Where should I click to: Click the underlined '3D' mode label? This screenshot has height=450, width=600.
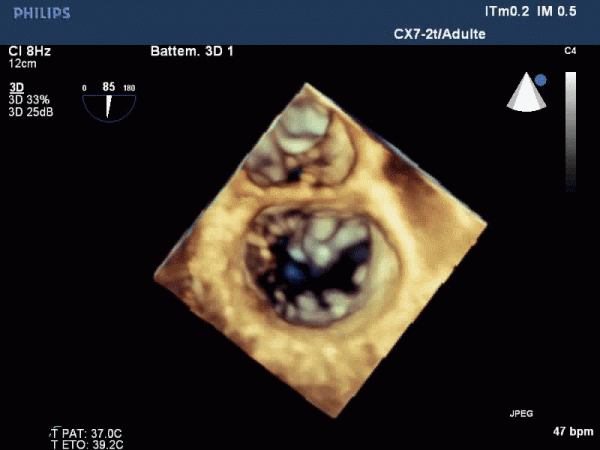pos(16,87)
